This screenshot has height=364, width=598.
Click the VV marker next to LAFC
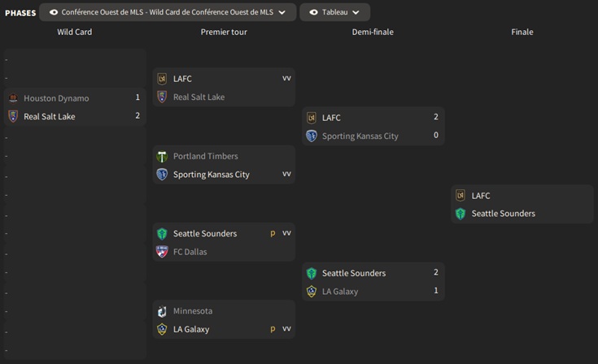click(x=286, y=79)
